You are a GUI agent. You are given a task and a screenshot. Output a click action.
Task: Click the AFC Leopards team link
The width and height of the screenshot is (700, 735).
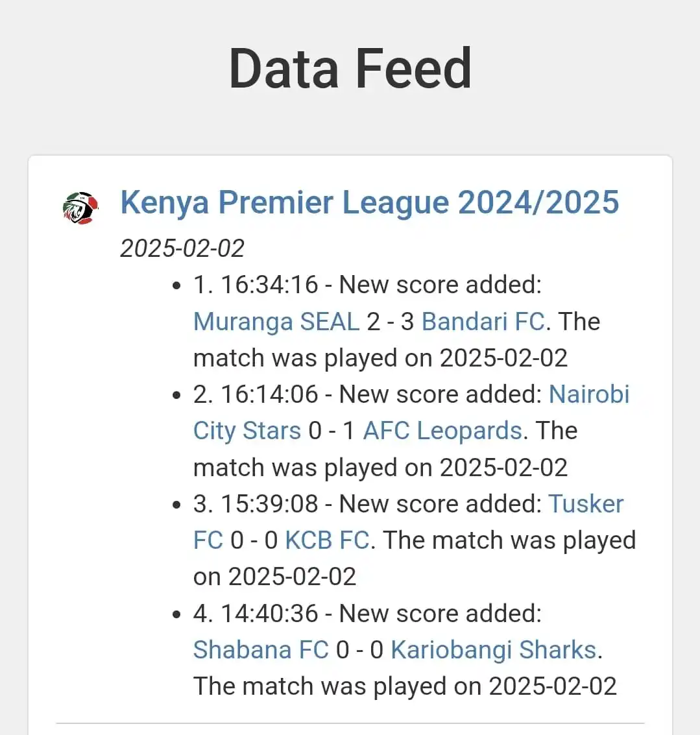click(x=442, y=430)
